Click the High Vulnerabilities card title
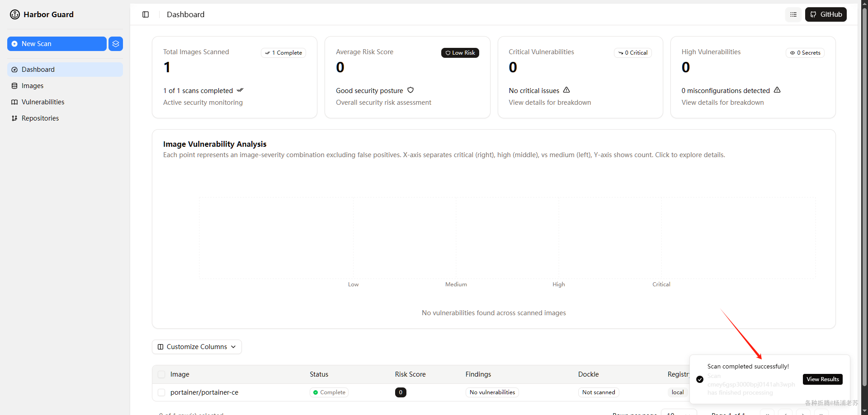 pos(711,52)
